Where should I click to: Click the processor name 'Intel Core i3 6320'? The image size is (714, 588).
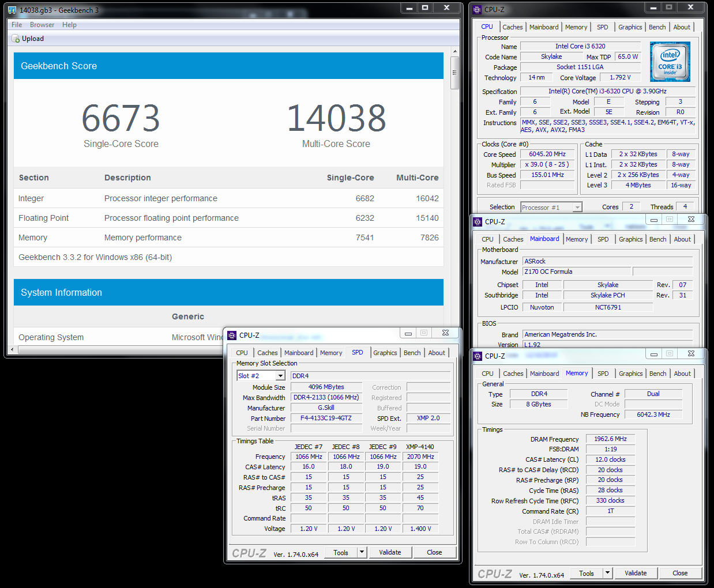click(580, 46)
